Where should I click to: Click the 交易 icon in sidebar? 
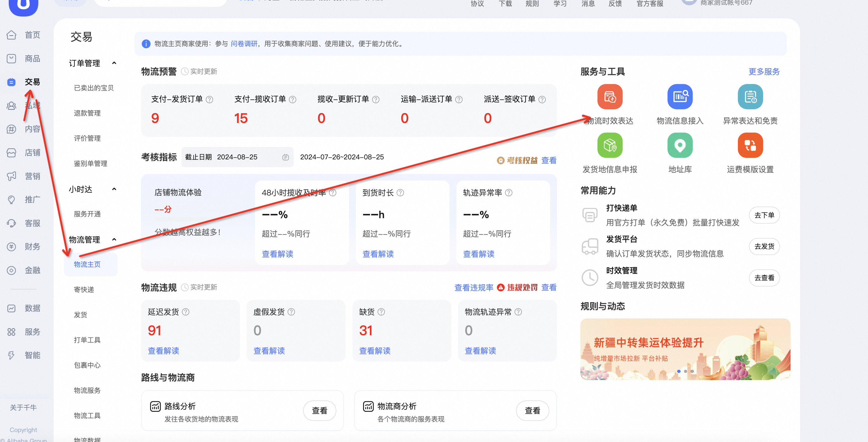click(12, 82)
